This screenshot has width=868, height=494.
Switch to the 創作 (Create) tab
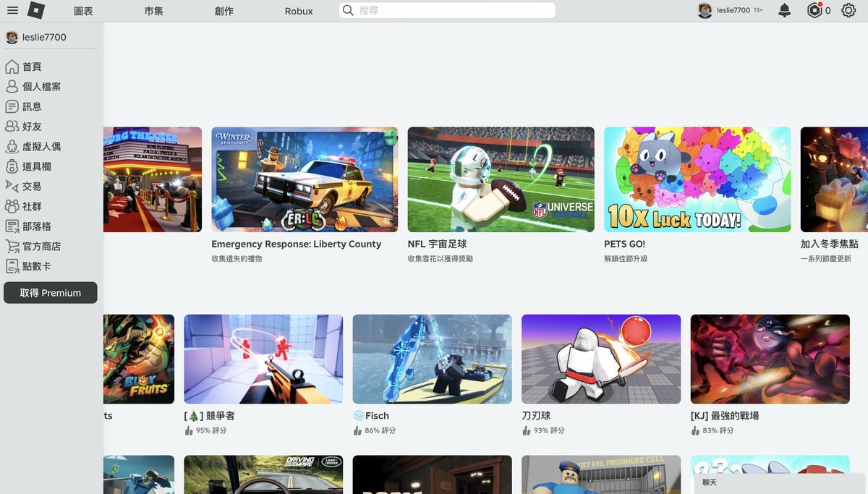pos(224,11)
